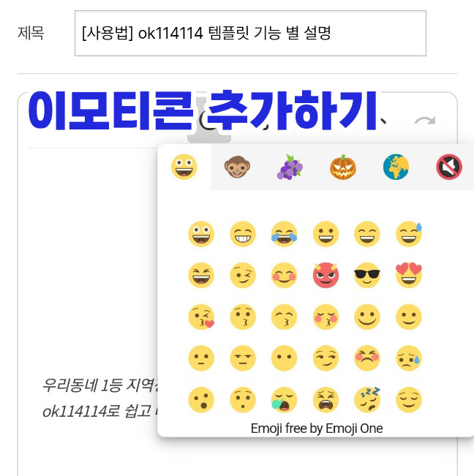Insert the sad face with sweat emoji
This screenshot has width=474, height=476.
tap(409, 358)
